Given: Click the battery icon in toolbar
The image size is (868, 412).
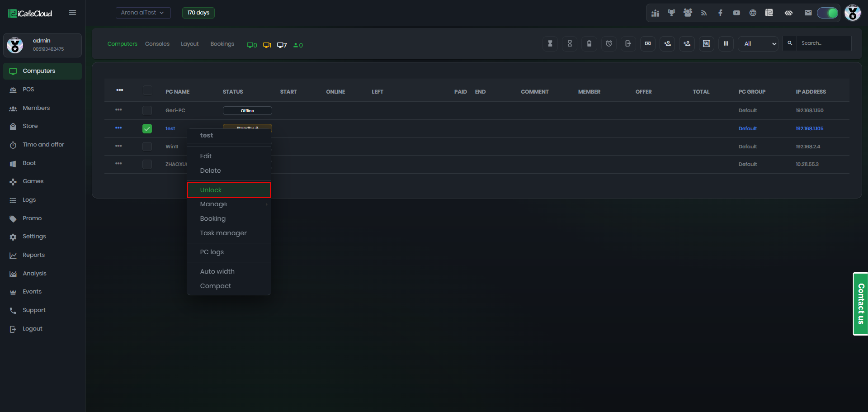Looking at the screenshot, I should pos(589,44).
